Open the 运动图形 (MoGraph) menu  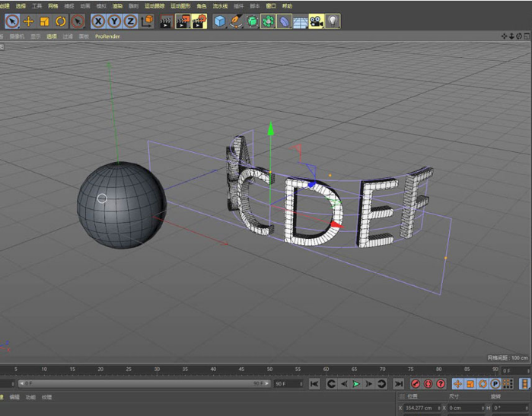tap(180, 6)
